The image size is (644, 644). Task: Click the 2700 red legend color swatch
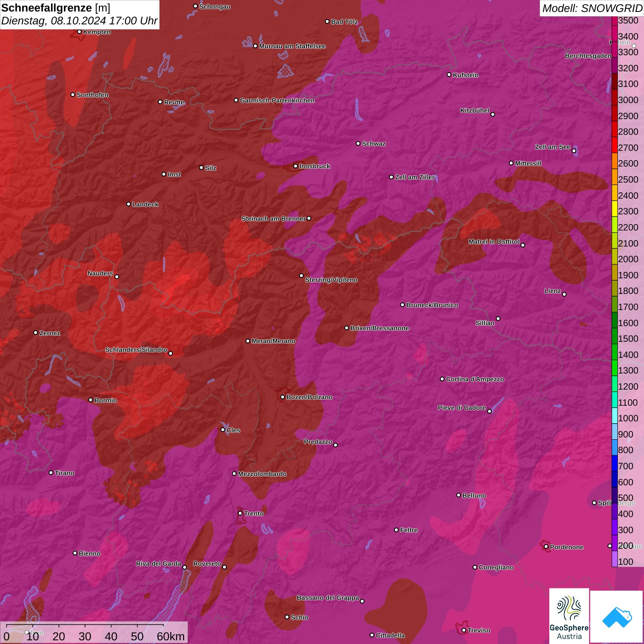(x=615, y=145)
